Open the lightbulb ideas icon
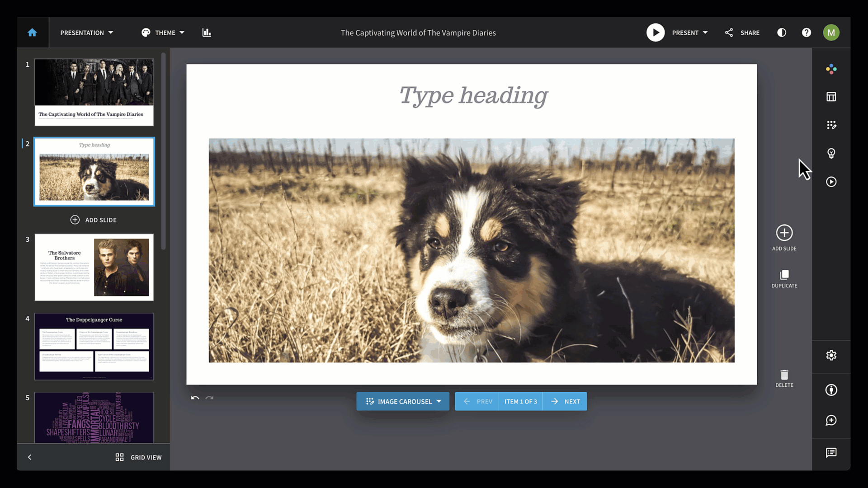This screenshot has width=868, height=488. [831, 153]
